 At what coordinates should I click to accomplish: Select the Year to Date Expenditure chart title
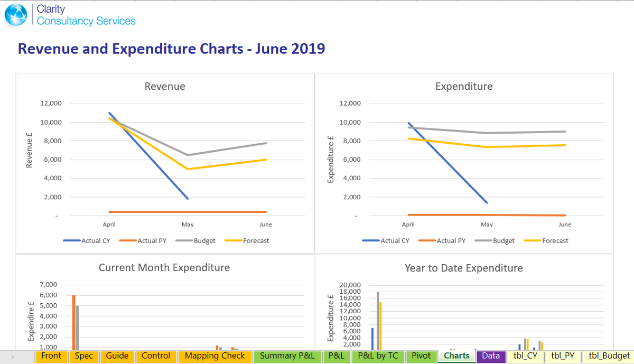463,268
